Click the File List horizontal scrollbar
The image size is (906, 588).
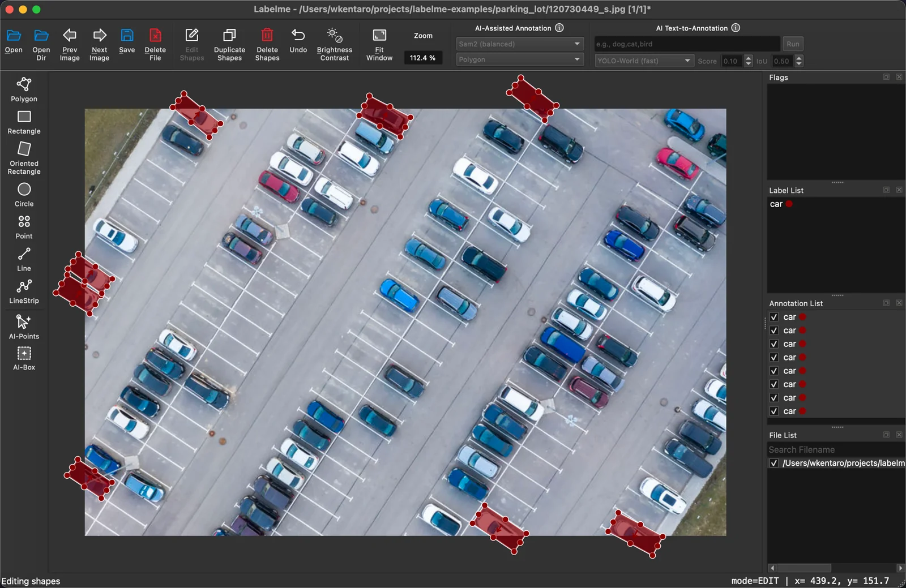(804, 568)
